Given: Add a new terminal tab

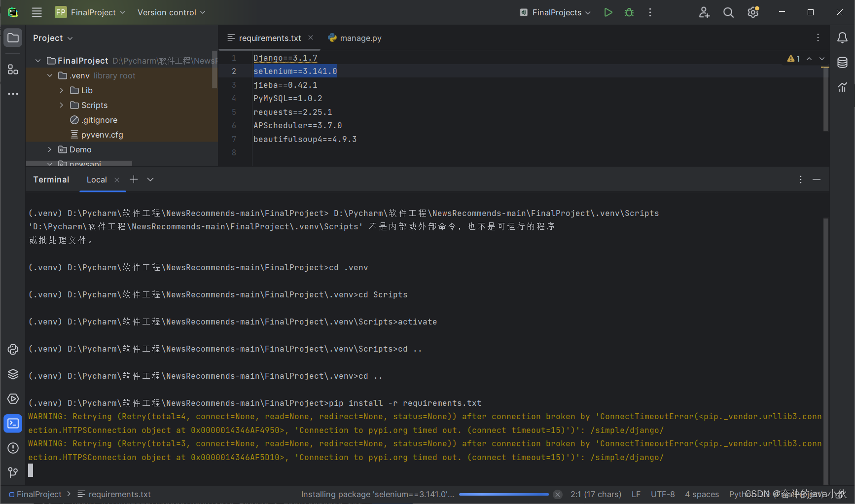Looking at the screenshot, I should tap(134, 180).
